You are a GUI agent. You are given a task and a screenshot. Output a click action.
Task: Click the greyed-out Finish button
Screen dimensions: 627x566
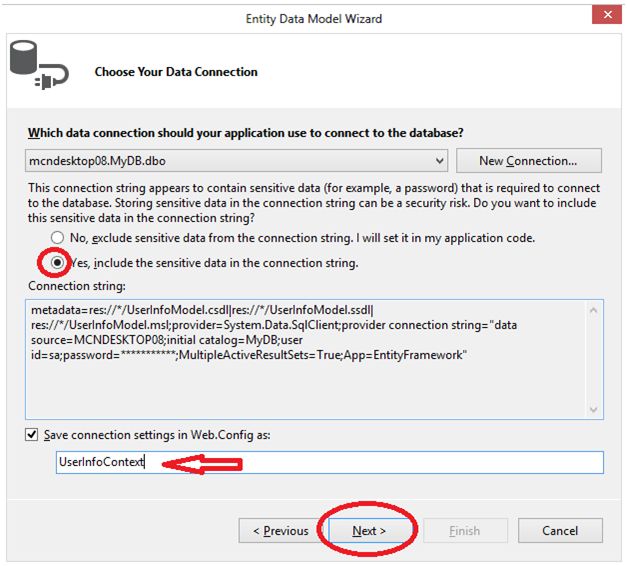pos(464,531)
